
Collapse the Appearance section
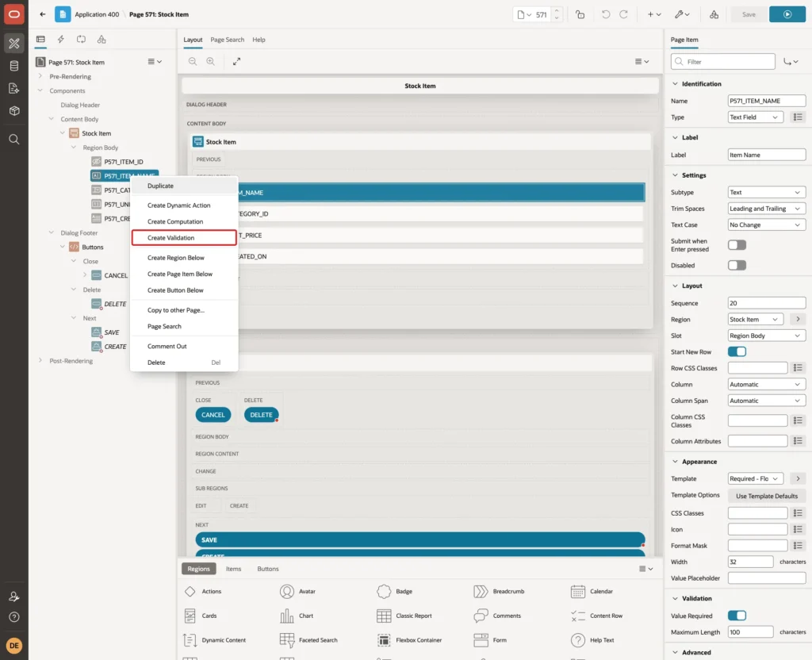coord(675,462)
